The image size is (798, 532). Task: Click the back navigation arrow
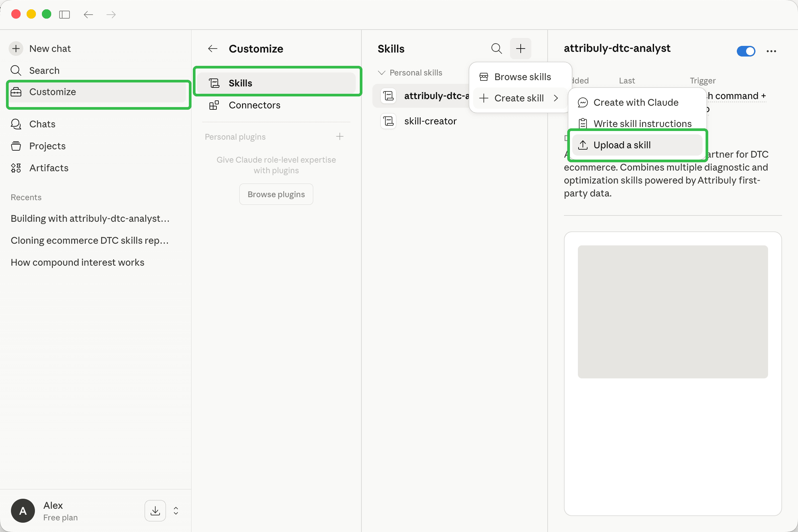(88, 14)
